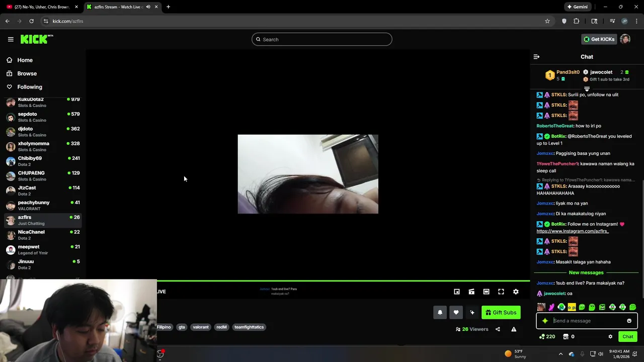Click the gta tag

tap(182, 327)
